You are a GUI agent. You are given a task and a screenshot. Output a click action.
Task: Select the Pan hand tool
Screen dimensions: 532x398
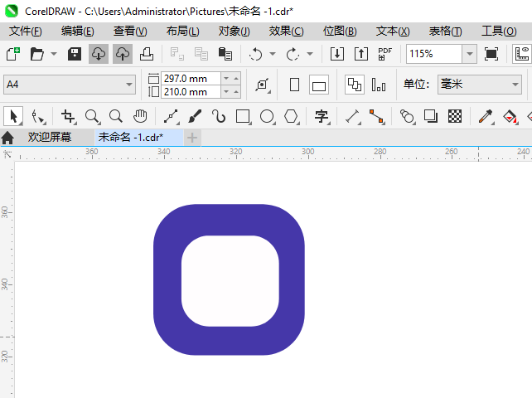[x=140, y=116]
